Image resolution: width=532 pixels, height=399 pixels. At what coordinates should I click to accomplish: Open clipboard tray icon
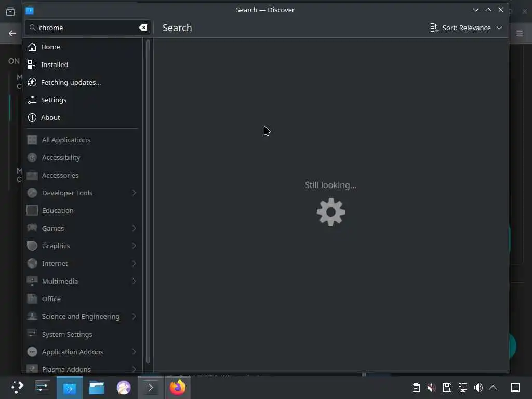416,388
